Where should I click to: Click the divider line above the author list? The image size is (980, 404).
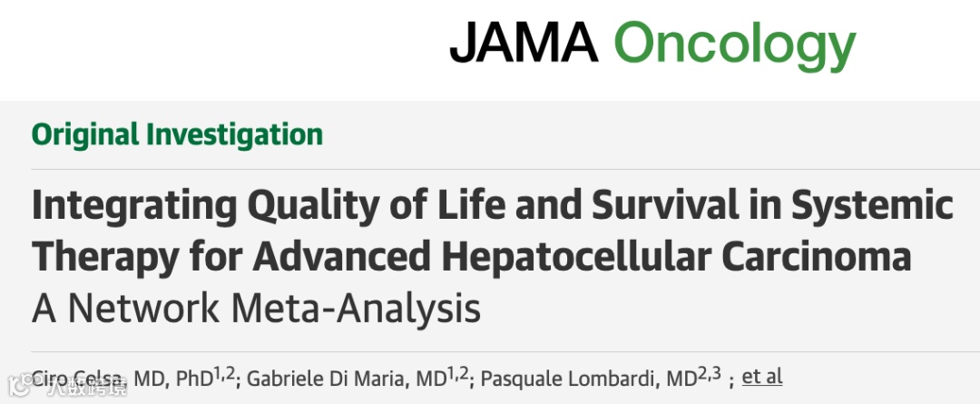505,352
